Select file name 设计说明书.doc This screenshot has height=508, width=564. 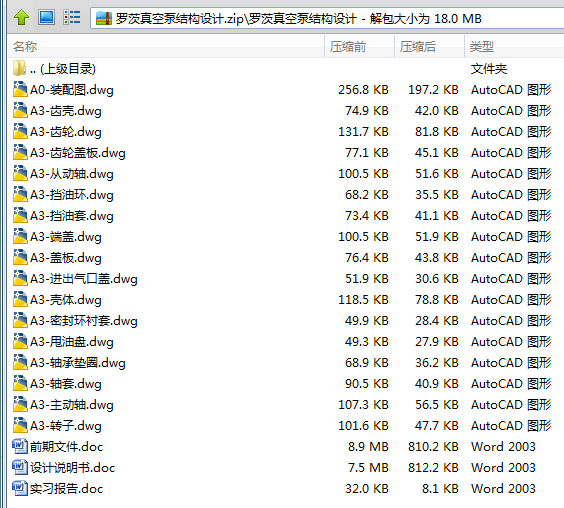(72, 468)
